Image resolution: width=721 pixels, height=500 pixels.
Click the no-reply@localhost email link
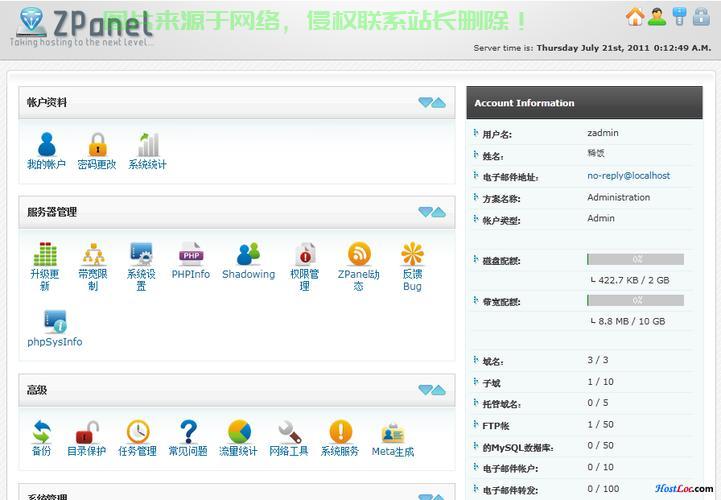pos(628,176)
